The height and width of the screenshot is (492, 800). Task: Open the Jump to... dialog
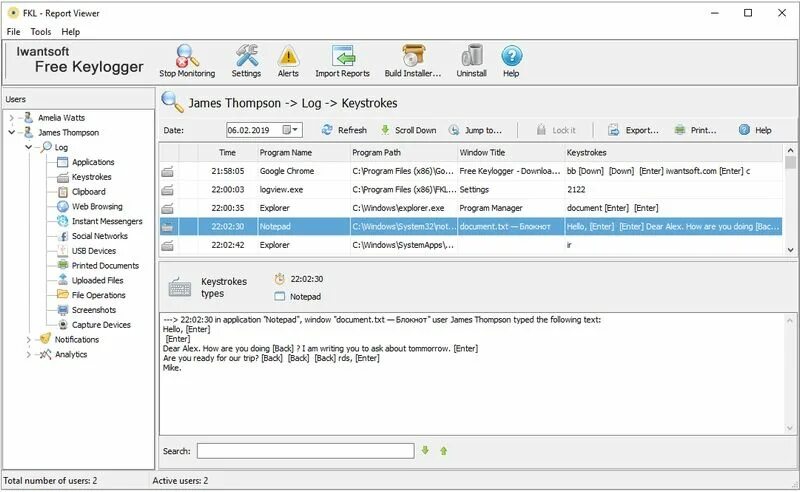(x=476, y=130)
